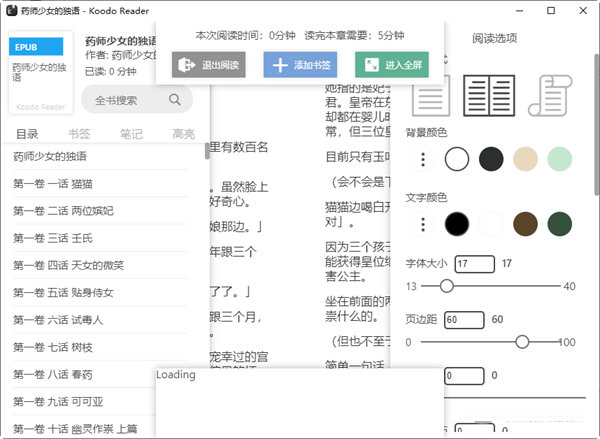Open chapter 第一卷 六话 试毒人
The width and height of the screenshot is (600, 439).
point(100,320)
